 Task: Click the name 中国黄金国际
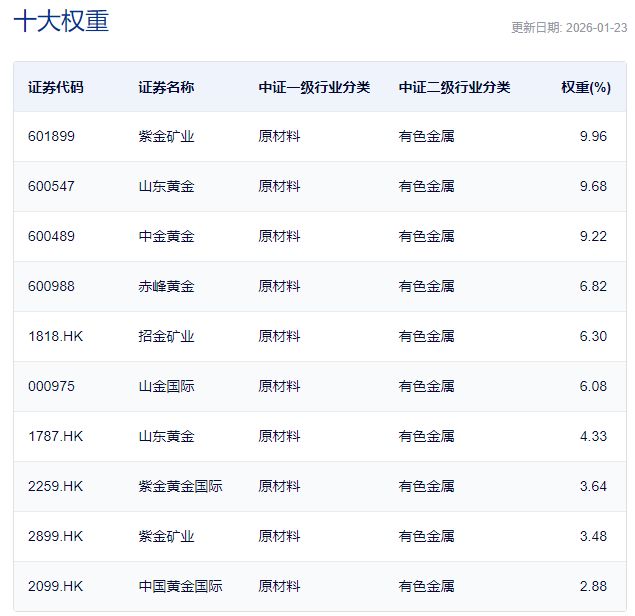click(181, 586)
